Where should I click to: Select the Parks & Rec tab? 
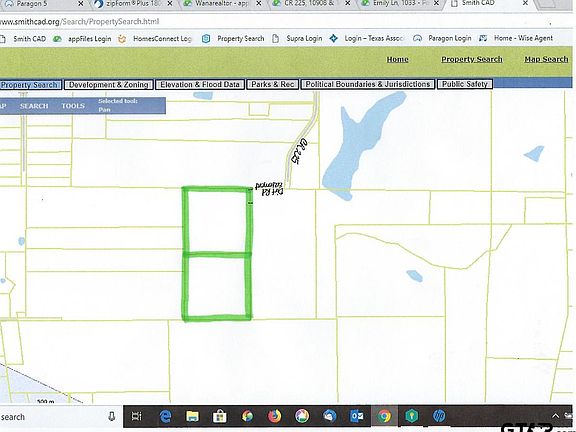click(x=273, y=84)
